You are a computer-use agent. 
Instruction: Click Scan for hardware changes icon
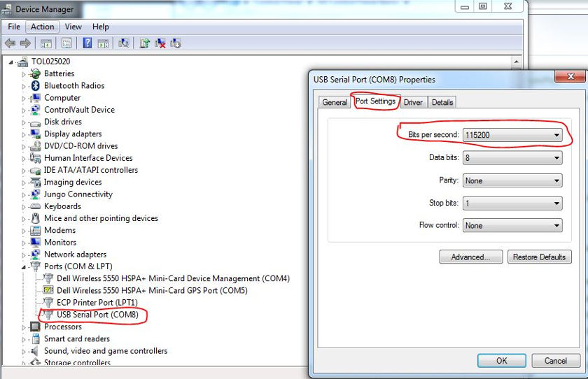(124, 43)
